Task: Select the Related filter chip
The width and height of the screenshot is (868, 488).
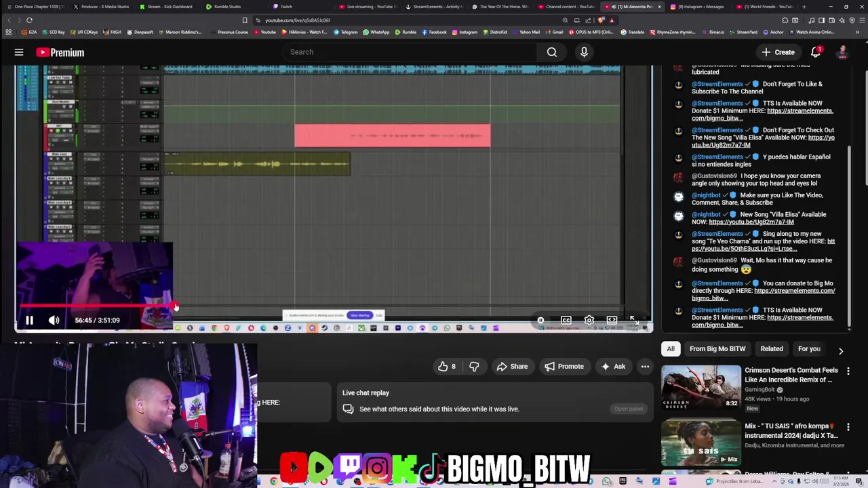Action: click(x=772, y=349)
